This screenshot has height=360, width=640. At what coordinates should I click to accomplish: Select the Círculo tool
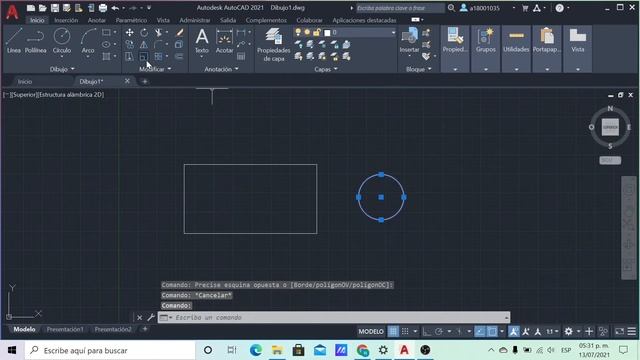pos(62,40)
